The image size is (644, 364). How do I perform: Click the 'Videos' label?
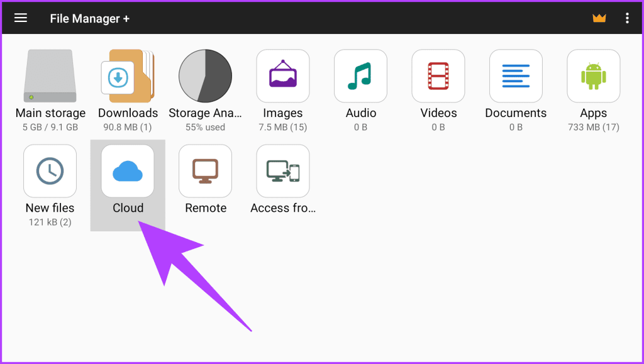coord(438,113)
